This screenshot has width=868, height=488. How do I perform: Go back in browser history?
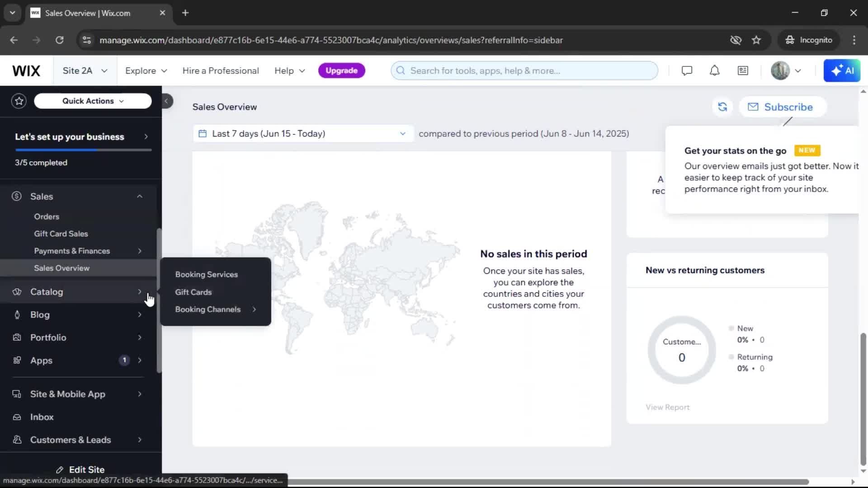[14, 40]
